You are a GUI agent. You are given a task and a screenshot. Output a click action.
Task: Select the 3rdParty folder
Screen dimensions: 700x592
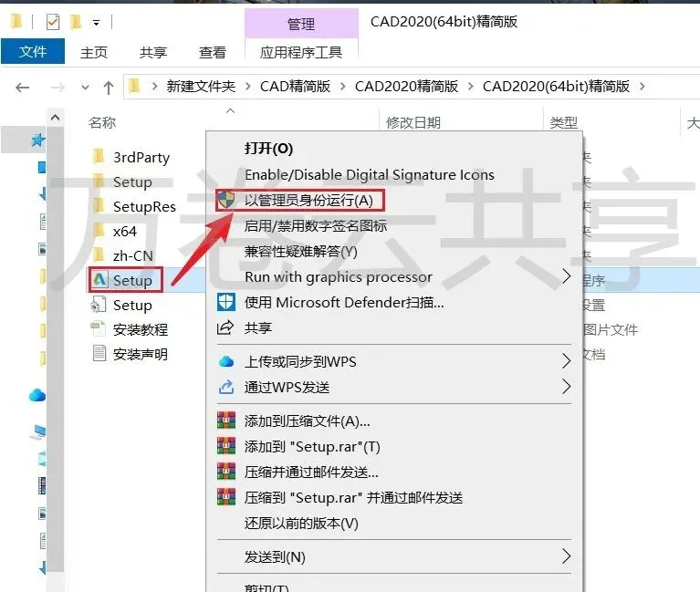[x=141, y=158]
